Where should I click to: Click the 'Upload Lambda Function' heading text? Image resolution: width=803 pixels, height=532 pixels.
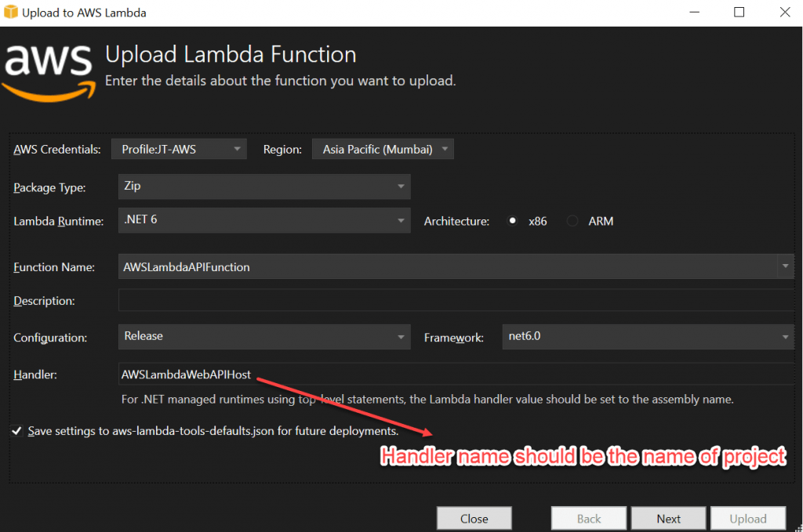pyautogui.click(x=231, y=54)
